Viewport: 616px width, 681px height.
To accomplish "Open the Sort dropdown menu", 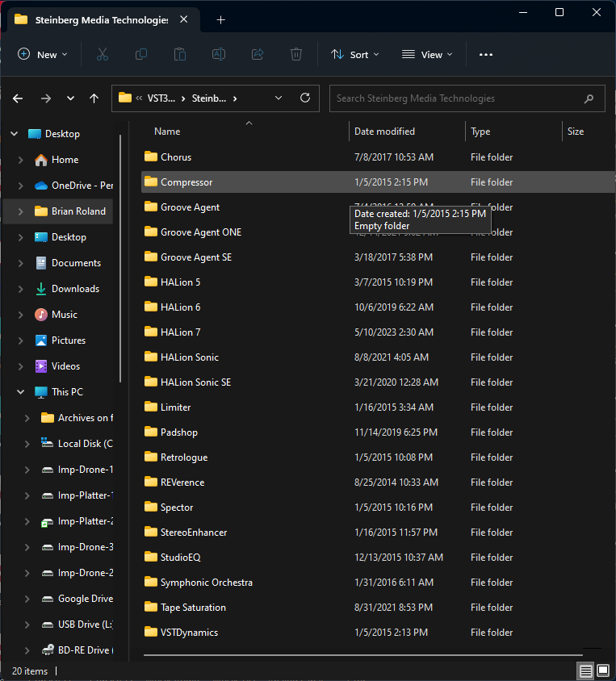I will (x=355, y=54).
